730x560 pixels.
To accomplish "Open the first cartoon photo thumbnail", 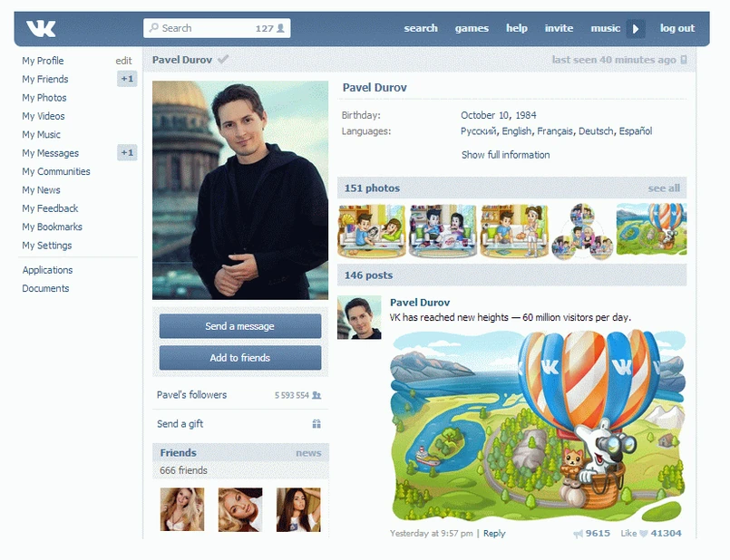I will [x=372, y=231].
